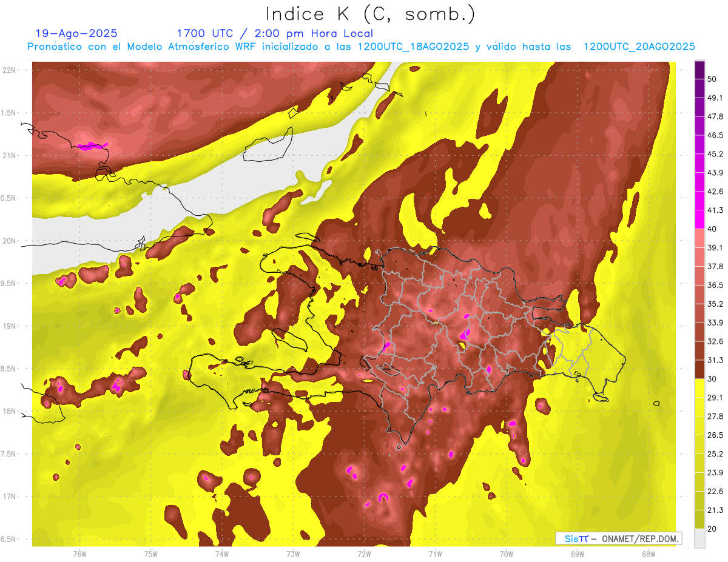Click the 22N latitude label
The height and width of the screenshot is (562, 728).
click(x=10, y=70)
